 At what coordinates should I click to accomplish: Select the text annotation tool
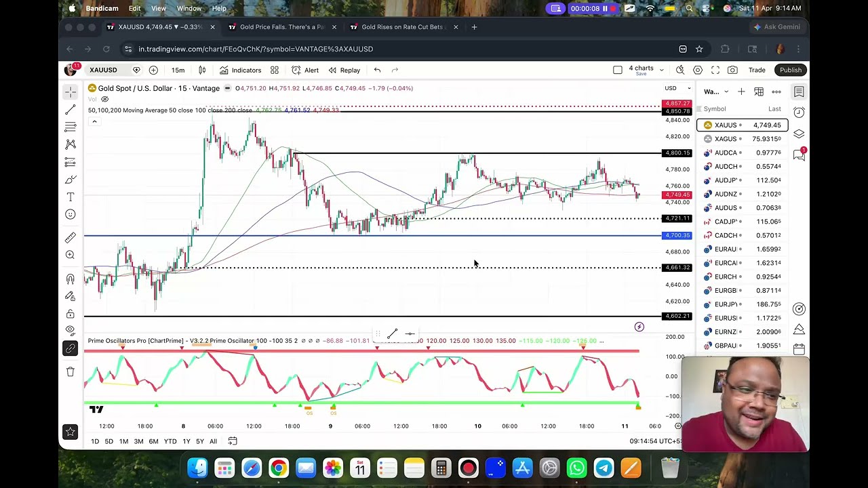[x=71, y=197]
